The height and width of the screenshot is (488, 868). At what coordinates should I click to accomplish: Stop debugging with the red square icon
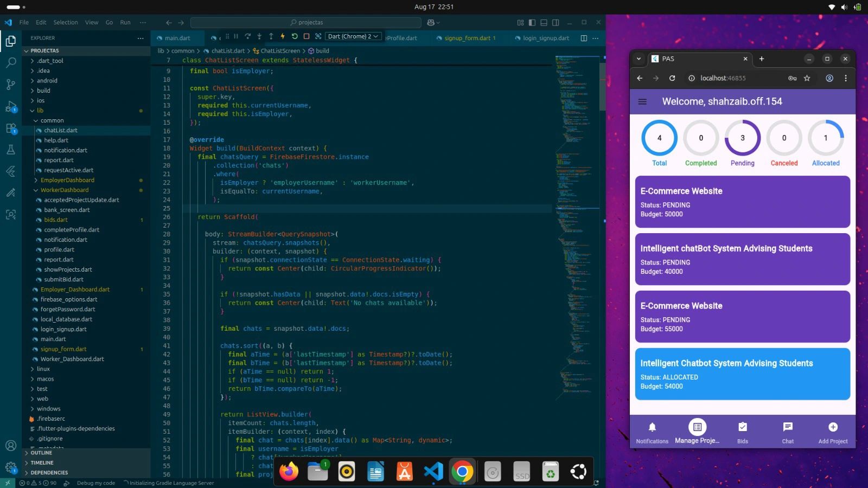305,36
